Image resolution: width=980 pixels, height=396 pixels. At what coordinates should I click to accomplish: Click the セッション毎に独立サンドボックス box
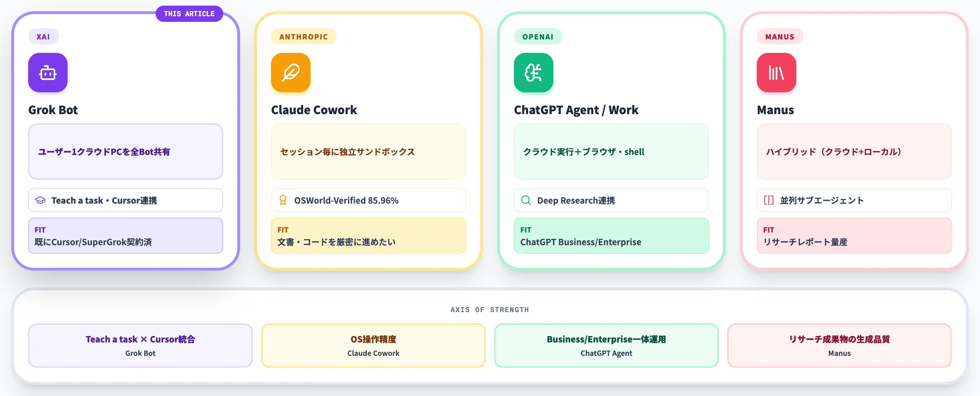tap(368, 151)
